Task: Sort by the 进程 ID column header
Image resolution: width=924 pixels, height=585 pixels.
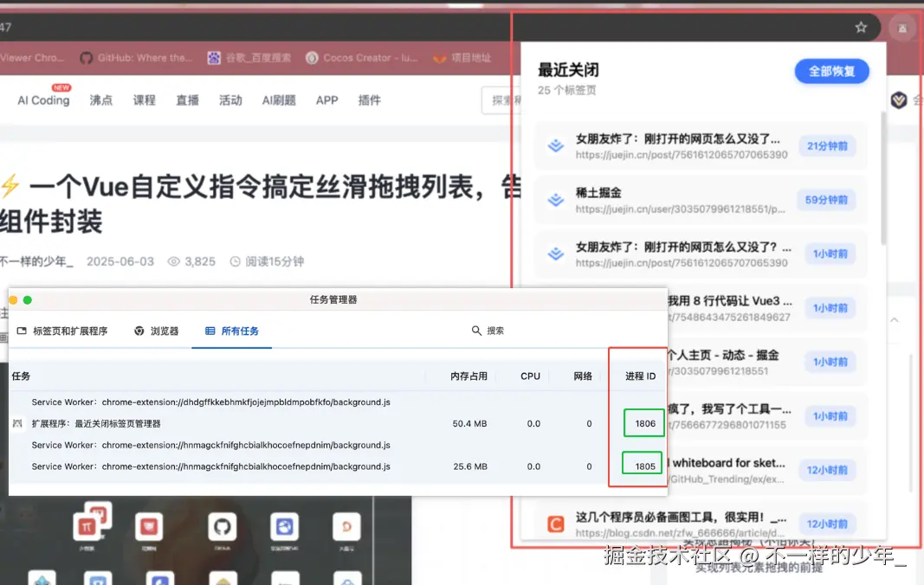Action: click(640, 376)
